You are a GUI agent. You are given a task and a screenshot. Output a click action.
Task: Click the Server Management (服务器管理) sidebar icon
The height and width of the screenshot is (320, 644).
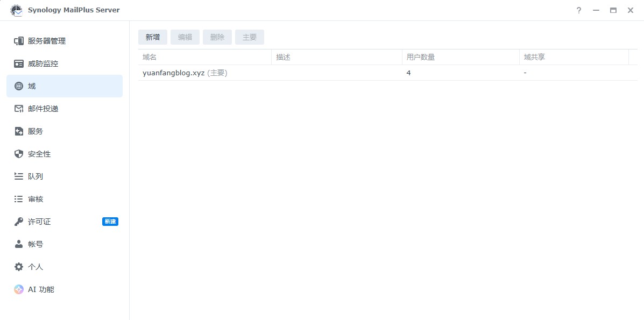tap(19, 41)
